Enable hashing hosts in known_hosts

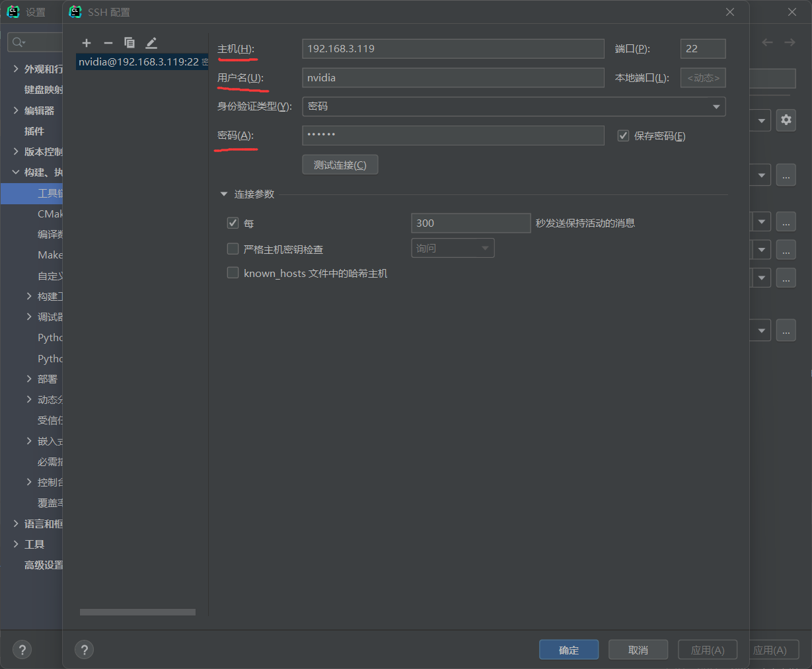coord(233,273)
